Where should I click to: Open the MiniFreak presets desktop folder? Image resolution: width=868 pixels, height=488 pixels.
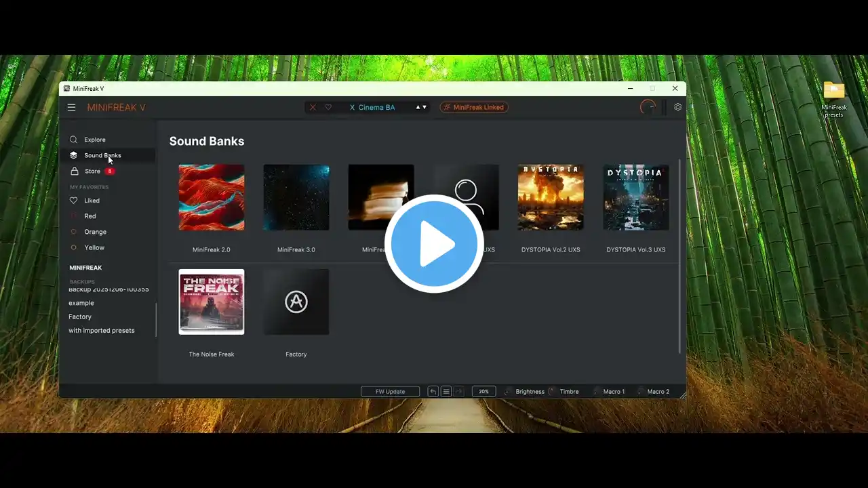pyautogui.click(x=833, y=100)
